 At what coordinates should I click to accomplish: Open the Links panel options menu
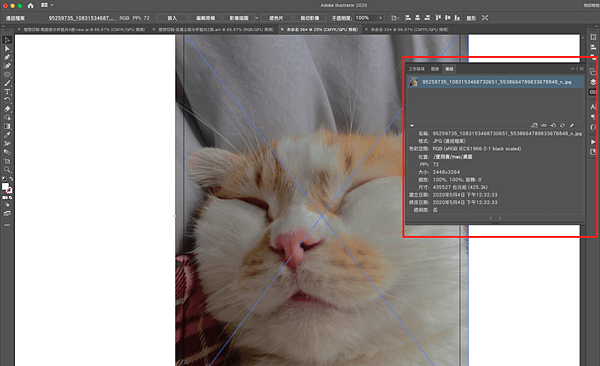[582, 69]
